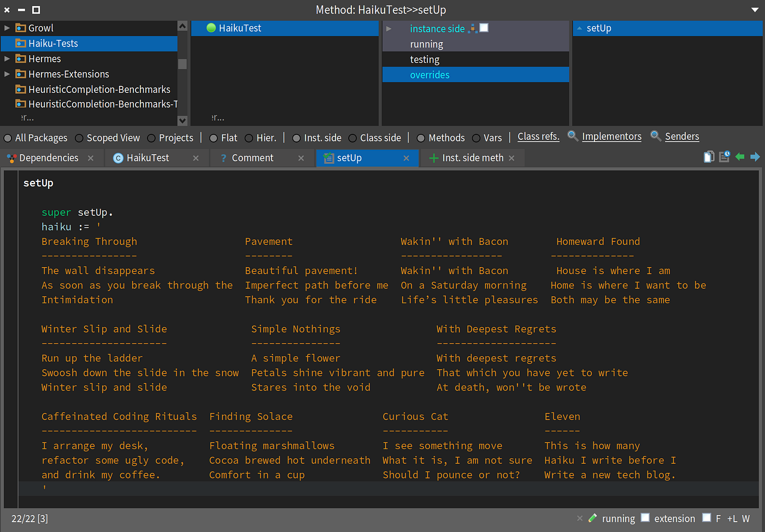Navigate forward with the blue right arrow
The width and height of the screenshot is (765, 532).
[x=755, y=157]
